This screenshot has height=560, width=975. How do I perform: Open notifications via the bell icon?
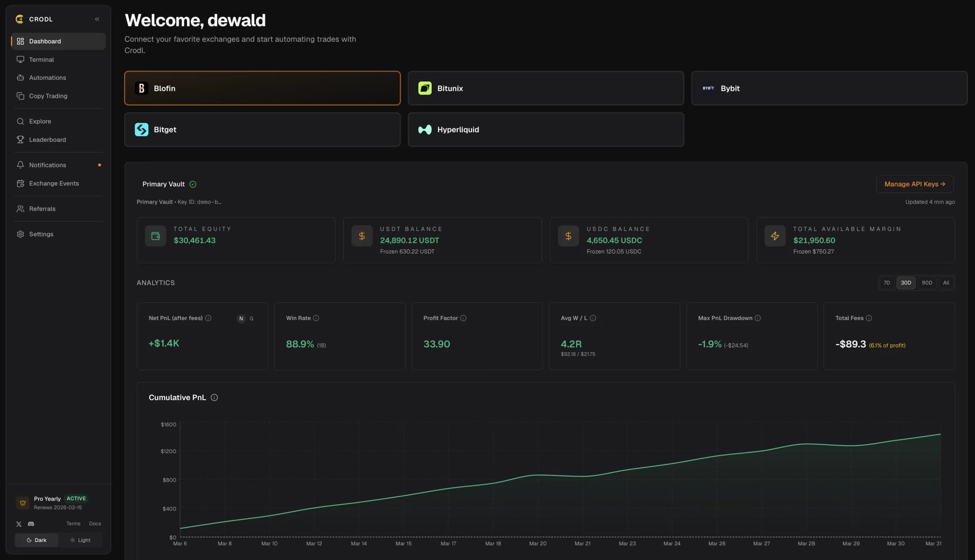pos(20,164)
